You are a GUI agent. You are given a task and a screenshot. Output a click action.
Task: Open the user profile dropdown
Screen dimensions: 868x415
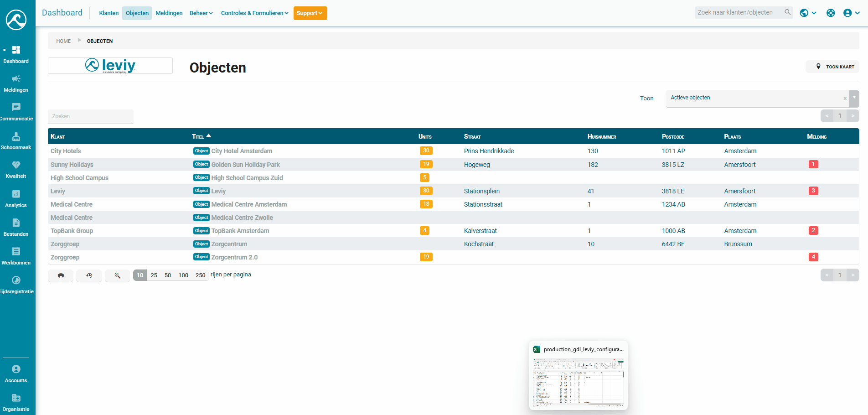coord(851,13)
